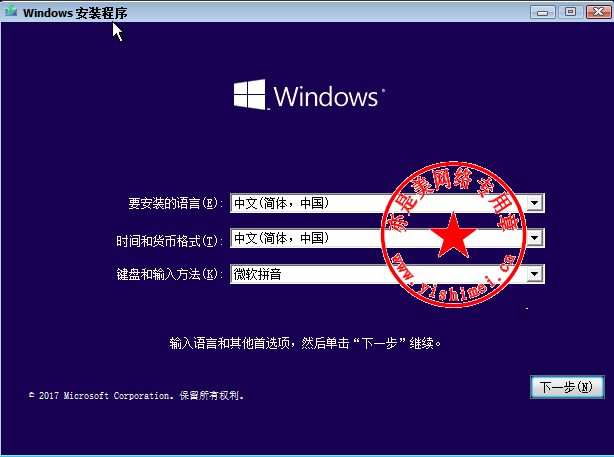
Task: Click the Windows 安装程序 title text
Action: (75, 13)
